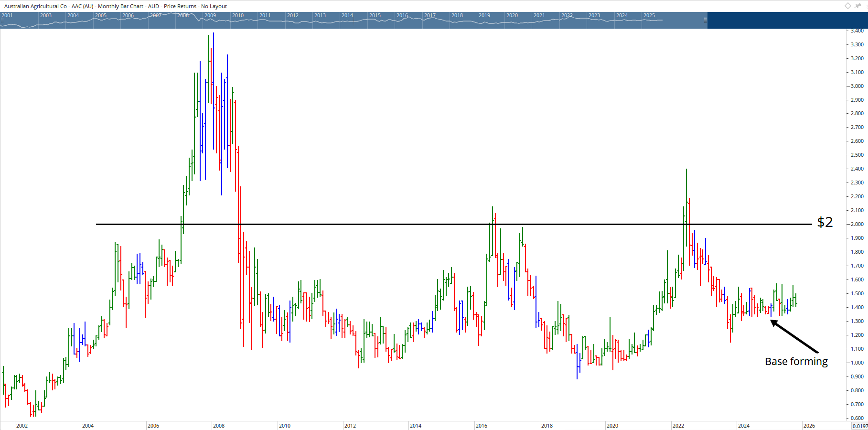Click the left grip handle of the timeline navigator

pyautogui.click(x=2, y=20)
